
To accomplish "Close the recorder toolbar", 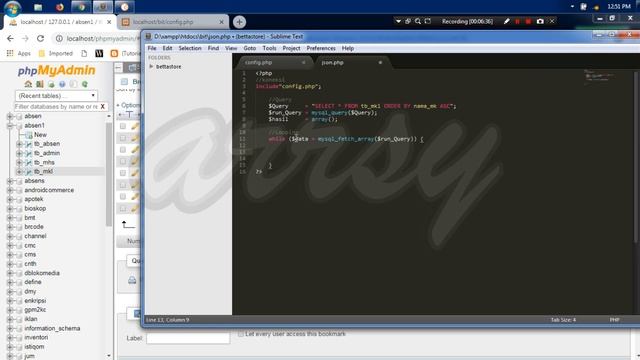I will pos(552,21).
